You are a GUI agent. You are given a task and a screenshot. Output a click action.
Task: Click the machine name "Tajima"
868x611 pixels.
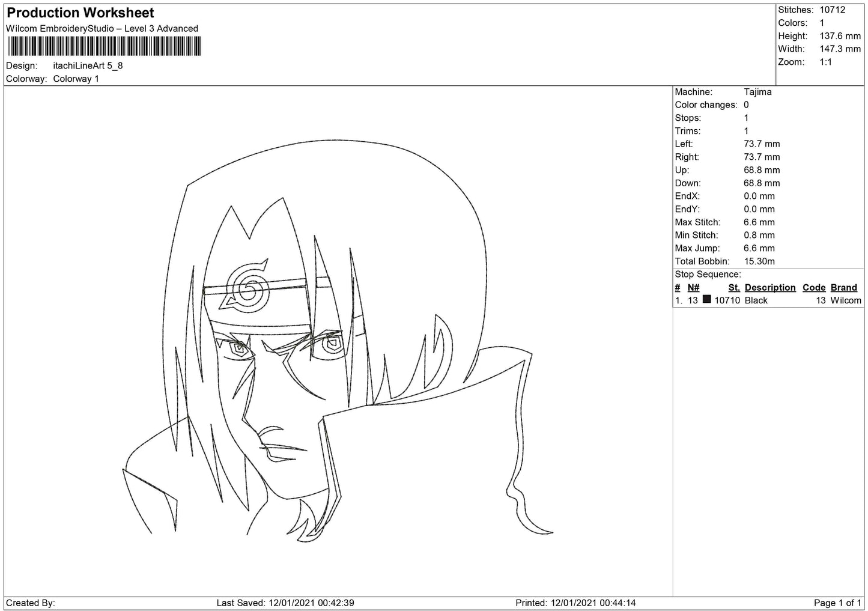coord(758,92)
